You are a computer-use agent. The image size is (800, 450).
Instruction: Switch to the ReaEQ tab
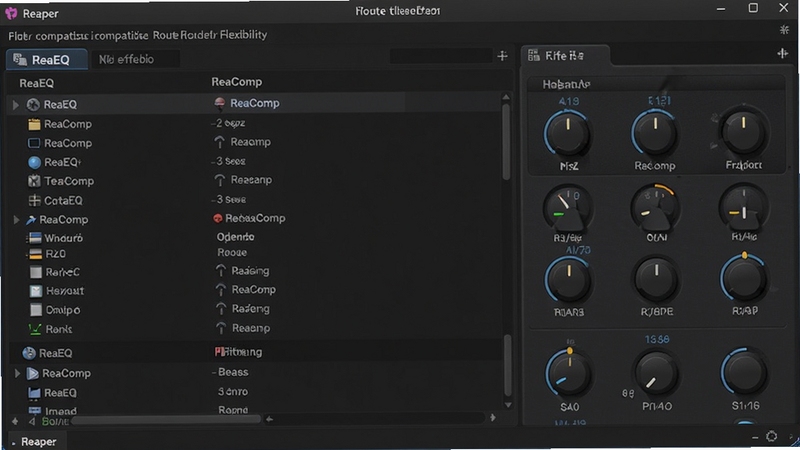(x=47, y=60)
